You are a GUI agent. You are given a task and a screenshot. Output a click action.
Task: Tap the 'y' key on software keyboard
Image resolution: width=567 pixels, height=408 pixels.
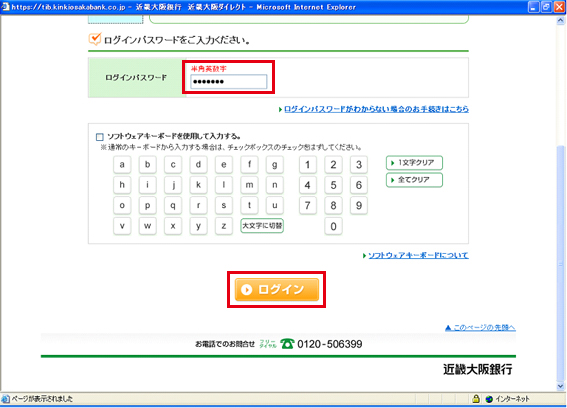(x=199, y=226)
